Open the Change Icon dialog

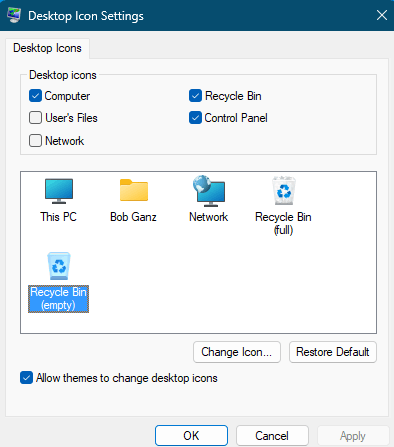pos(237,352)
